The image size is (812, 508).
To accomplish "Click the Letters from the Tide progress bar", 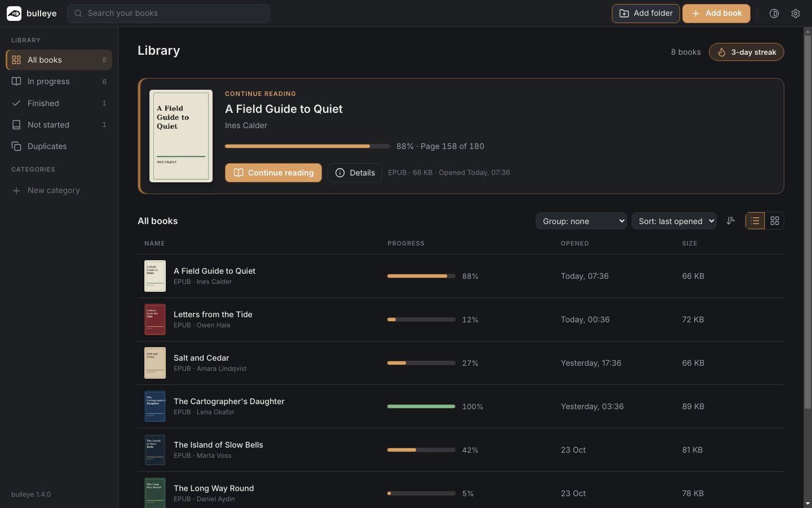I will tap(421, 319).
